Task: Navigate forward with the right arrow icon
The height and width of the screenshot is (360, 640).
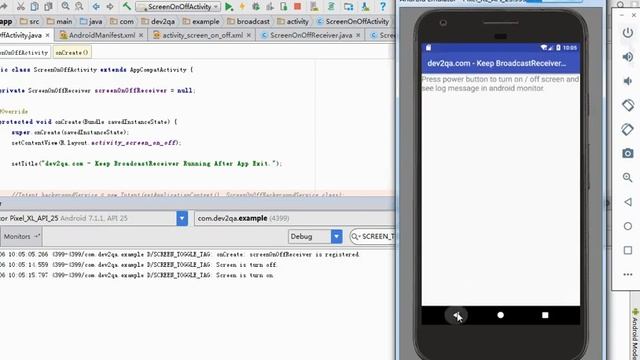Action: pyautogui.click(x=110, y=6)
